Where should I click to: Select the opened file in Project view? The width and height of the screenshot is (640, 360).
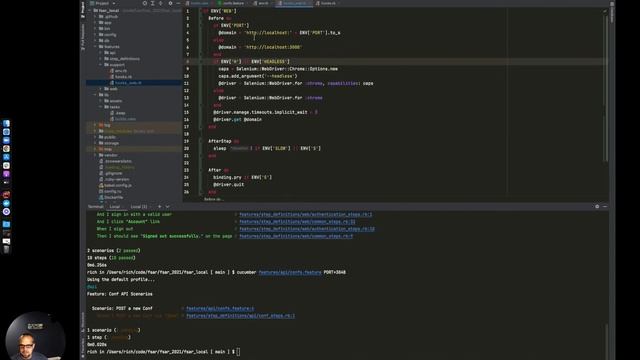click(144, 3)
